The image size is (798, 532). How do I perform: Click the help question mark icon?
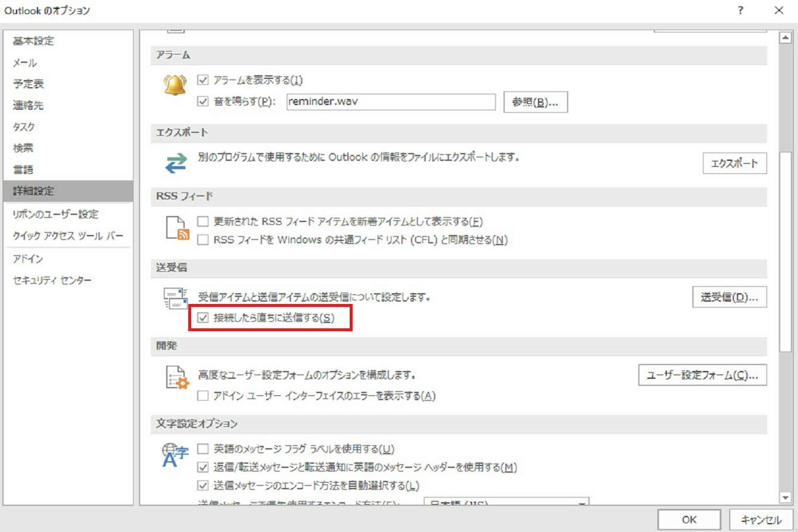(x=740, y=11)
